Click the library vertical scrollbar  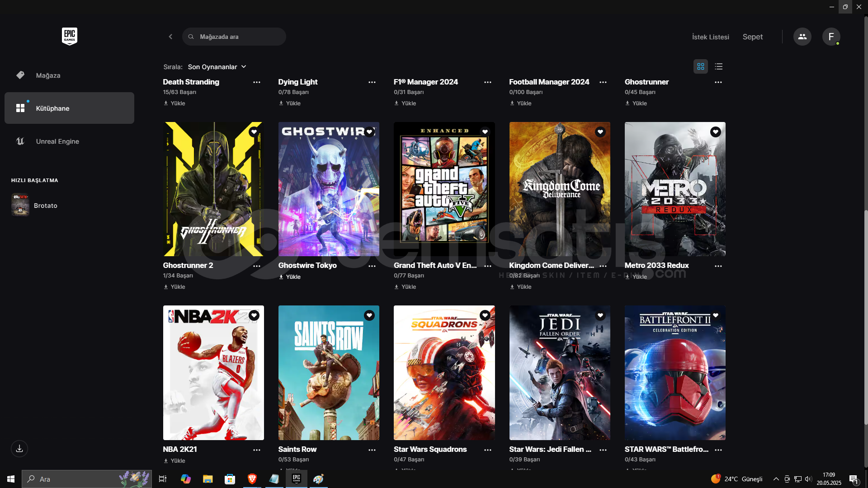tap(866, 317)
